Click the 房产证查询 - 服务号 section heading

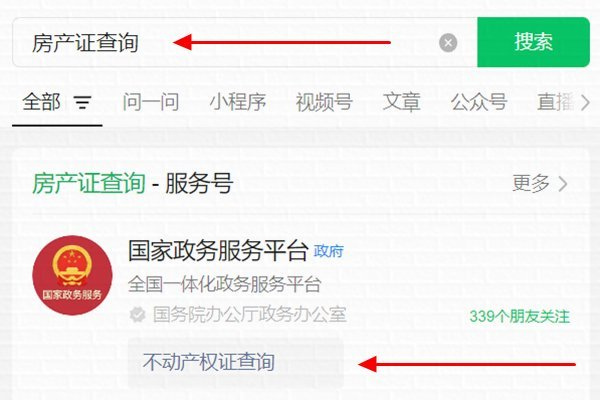(x=133, y=183)
